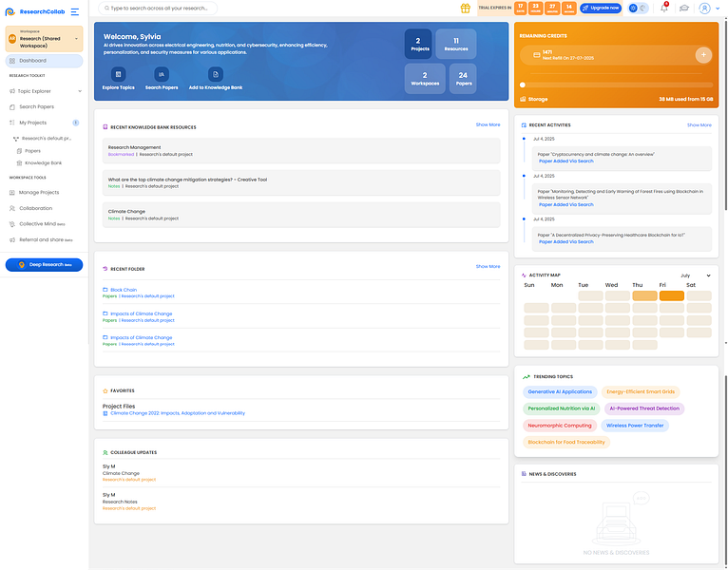Viewport: 728px width, 570px height.
Task: Expand the Topic Explorer menu
Action: 80,91
